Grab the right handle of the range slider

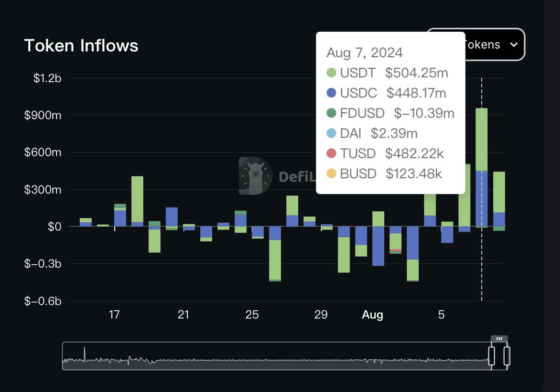[507, 356]
